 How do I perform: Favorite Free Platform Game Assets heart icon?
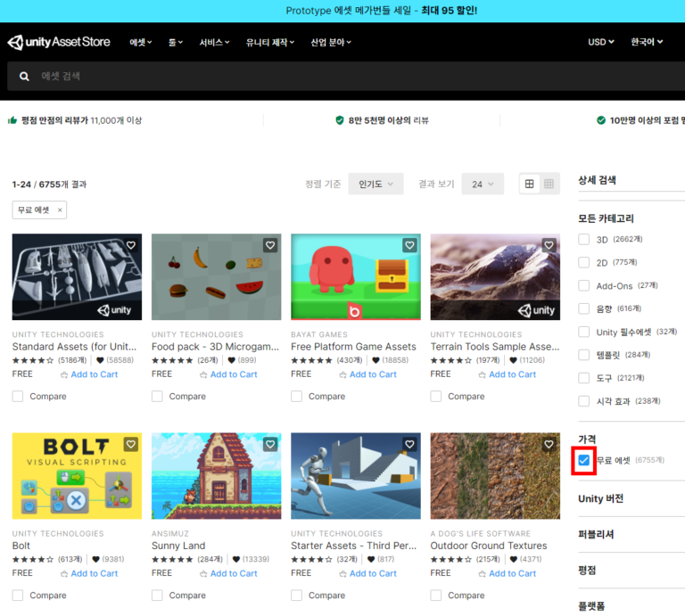coord(409,245)
